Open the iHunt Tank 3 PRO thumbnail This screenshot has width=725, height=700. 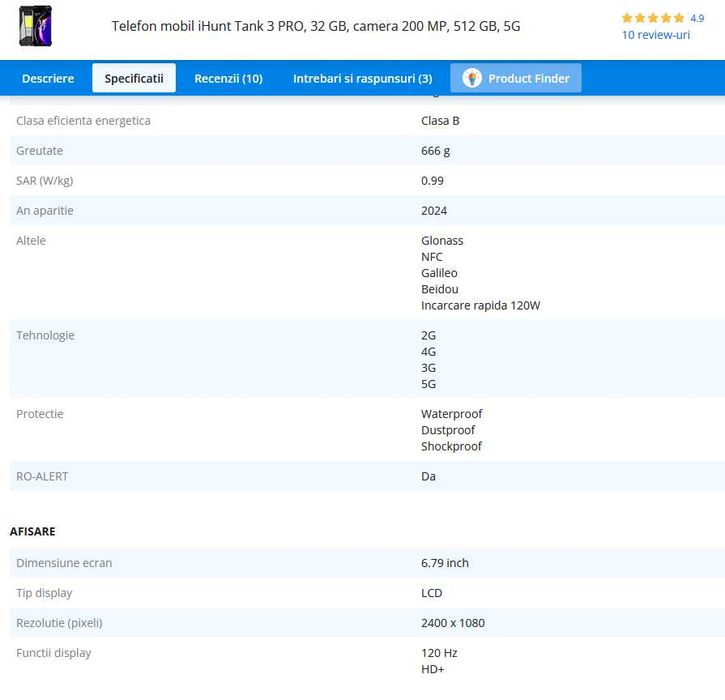36,26
